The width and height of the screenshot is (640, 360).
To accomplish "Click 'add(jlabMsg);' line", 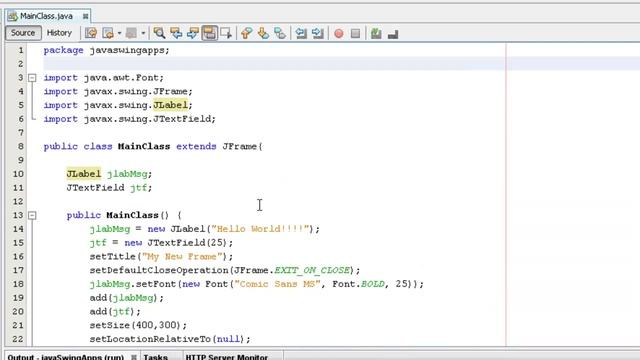I will click(x=127, y=298).
